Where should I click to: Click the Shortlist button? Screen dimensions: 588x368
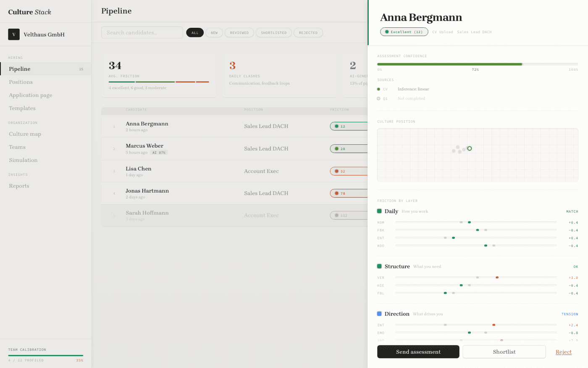coord(504,352)
